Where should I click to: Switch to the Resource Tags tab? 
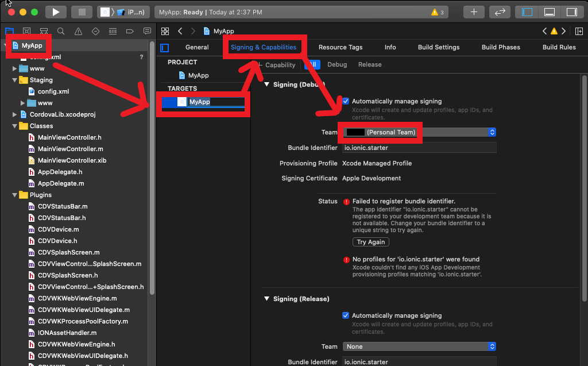[x=341, y=47]
